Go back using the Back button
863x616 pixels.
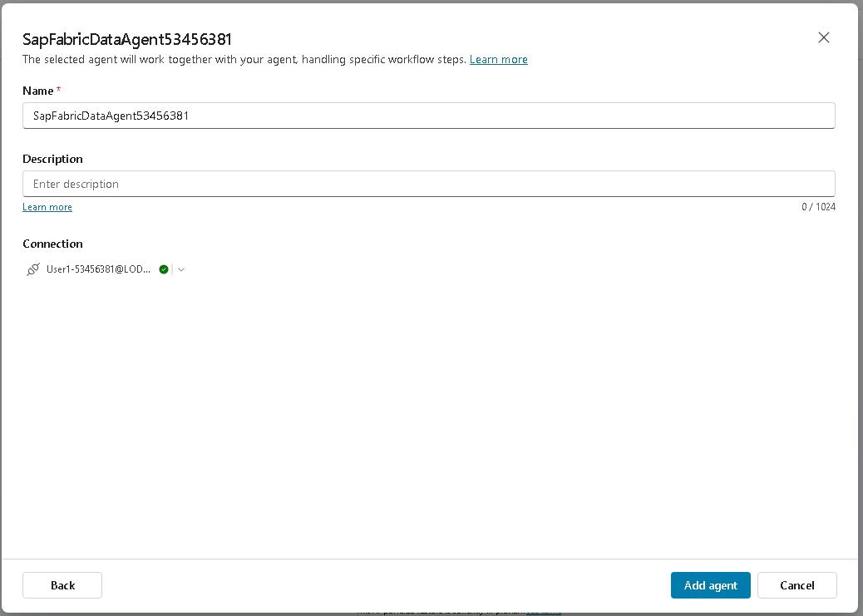[x=62, y=585]
